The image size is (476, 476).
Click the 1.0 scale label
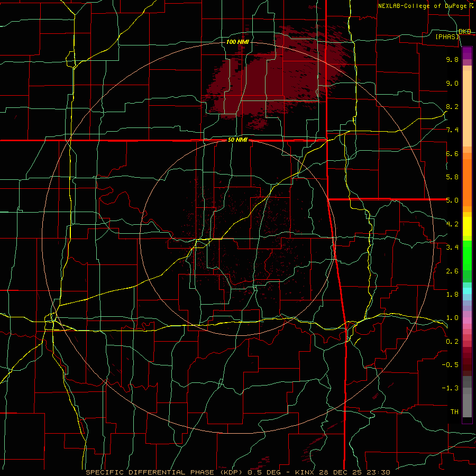pyautogui.click(x=452, y=318)
